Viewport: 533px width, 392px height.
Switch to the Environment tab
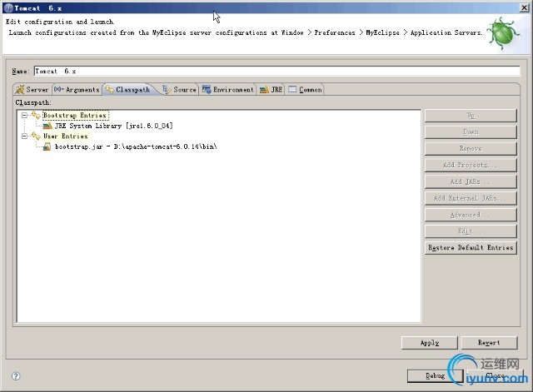(x=227, y=90)
